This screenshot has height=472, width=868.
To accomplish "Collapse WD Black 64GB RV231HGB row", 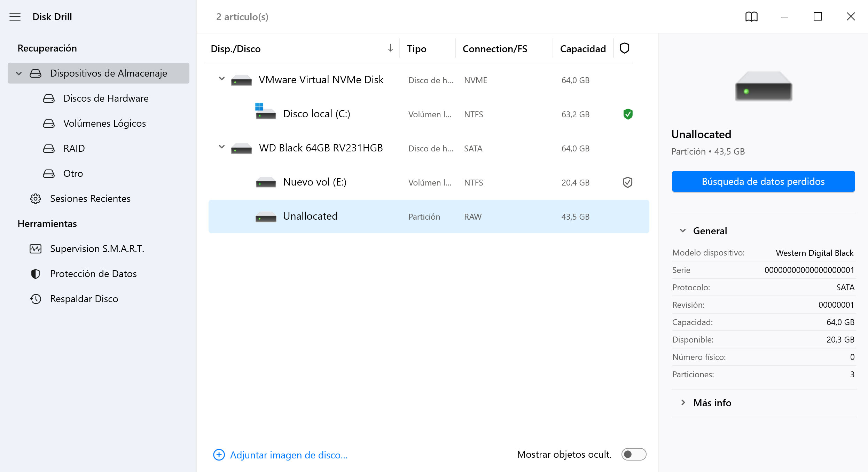I will click(221, 147).
